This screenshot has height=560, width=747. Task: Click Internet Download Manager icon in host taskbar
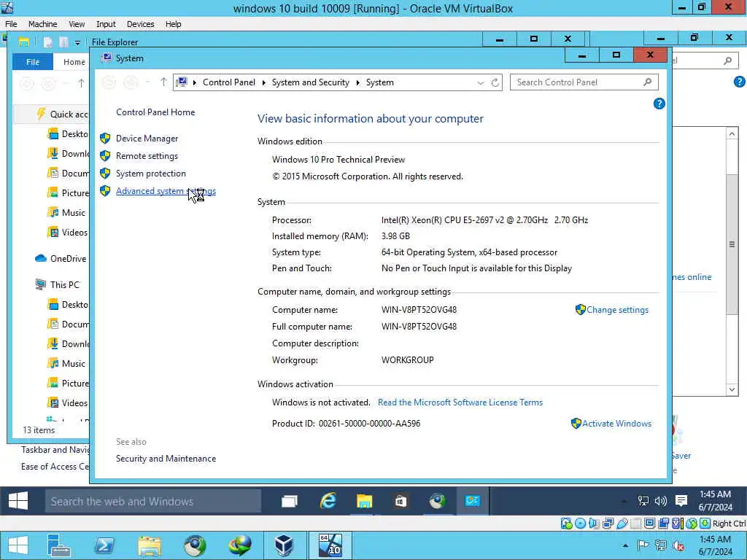pos(239,545)
